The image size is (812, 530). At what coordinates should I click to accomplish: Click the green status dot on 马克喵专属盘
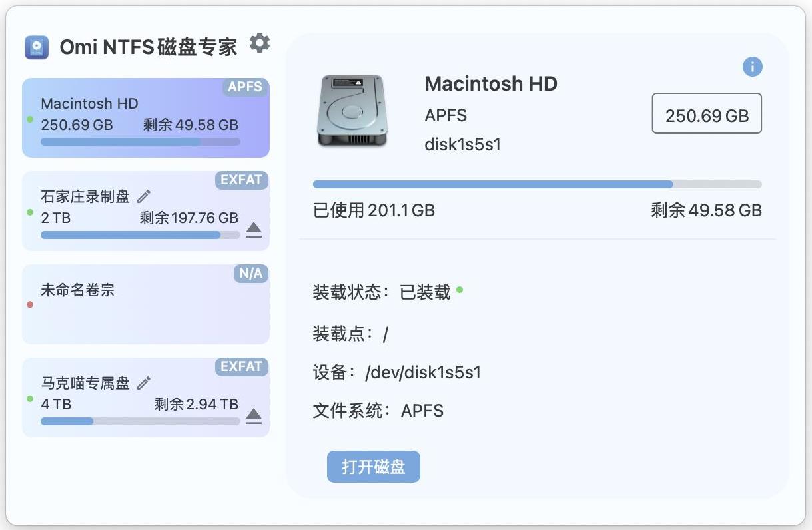point(30,398)
